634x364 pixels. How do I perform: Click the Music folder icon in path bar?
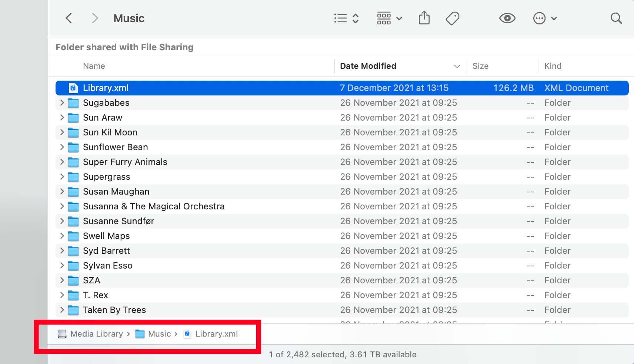click(140, 334)
